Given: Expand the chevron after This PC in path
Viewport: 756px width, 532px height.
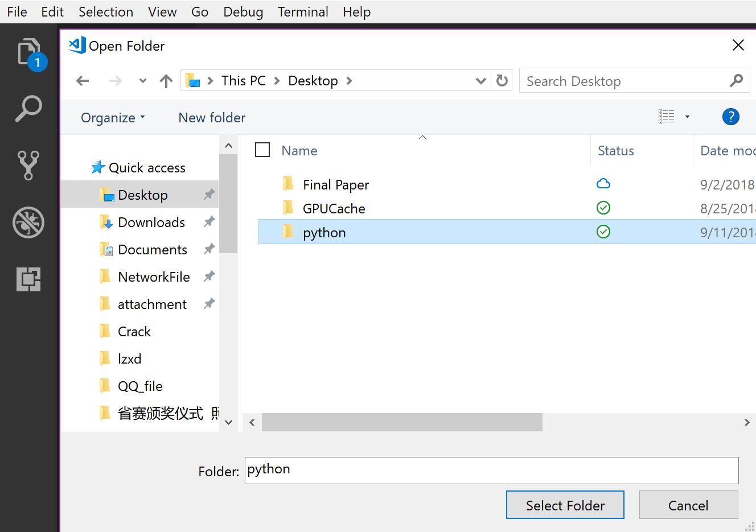Looking at the screenshot, I should (277, 81).
